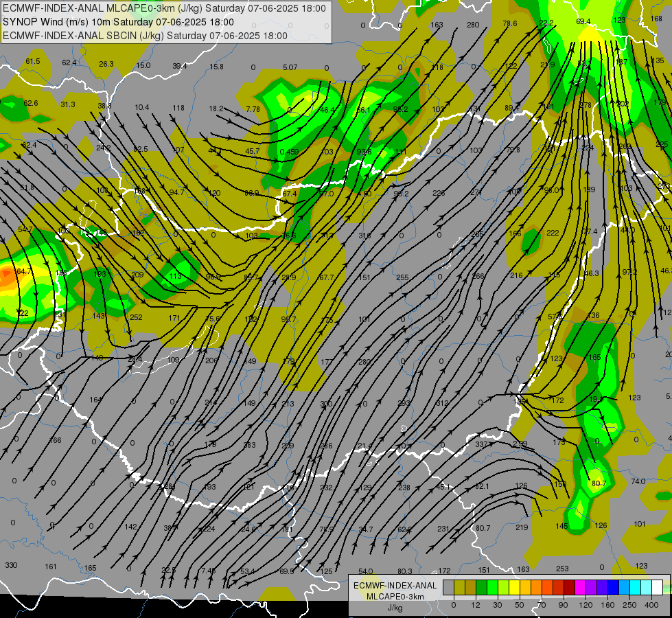
Task: Click the map value 61.5
Action: 32,61
